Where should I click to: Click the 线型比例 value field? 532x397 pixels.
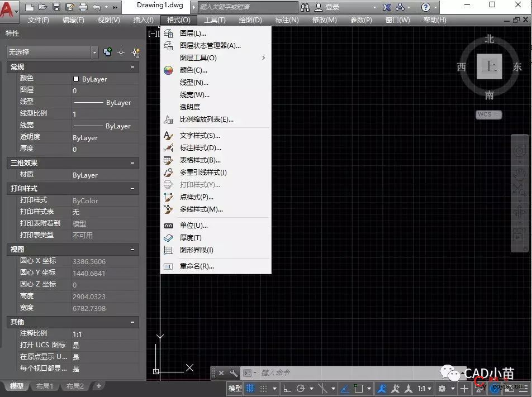click(105, 114)
